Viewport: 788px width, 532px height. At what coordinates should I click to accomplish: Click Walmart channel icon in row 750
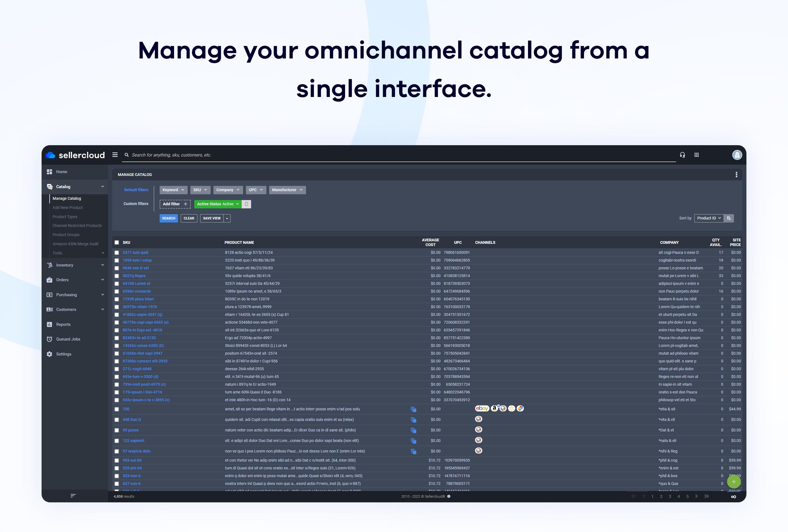pyautogui.click(x=511, y=409)
